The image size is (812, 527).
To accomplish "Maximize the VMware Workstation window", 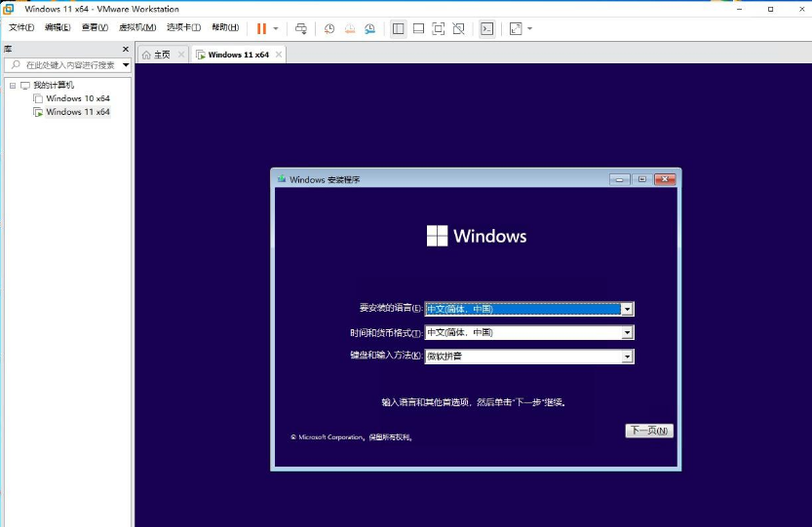I will tap(770, 9).
